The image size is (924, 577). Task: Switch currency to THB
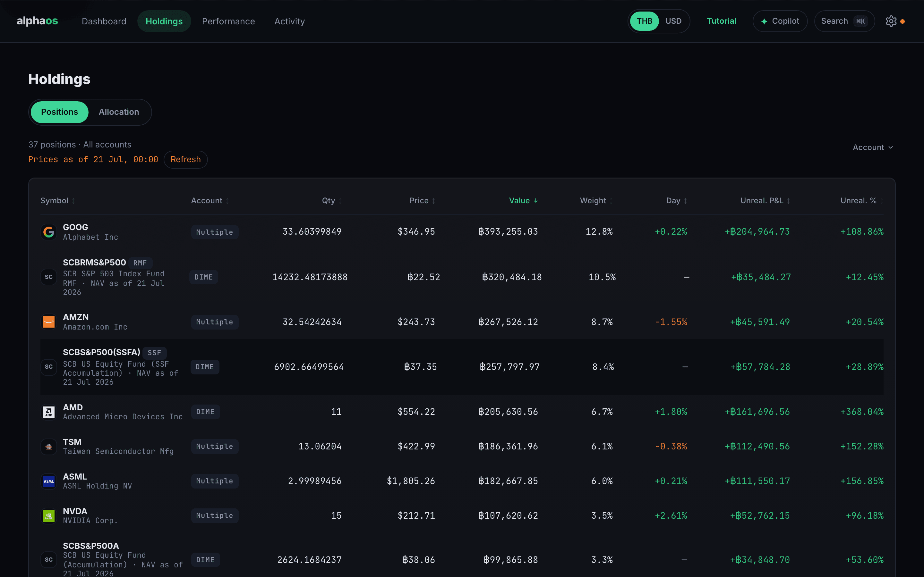point(644,21)
